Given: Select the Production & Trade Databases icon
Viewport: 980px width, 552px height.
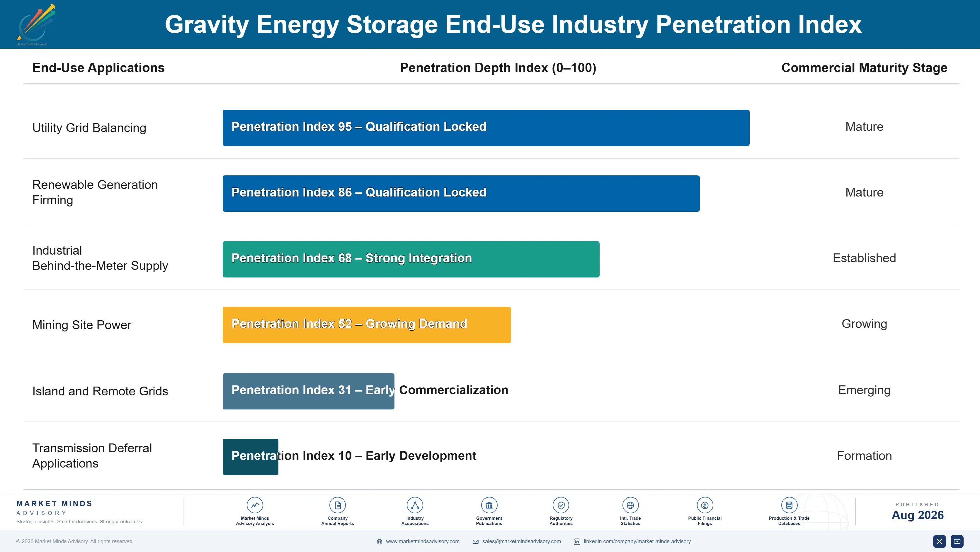Looking at the screenshot, I should click(789, 505).
